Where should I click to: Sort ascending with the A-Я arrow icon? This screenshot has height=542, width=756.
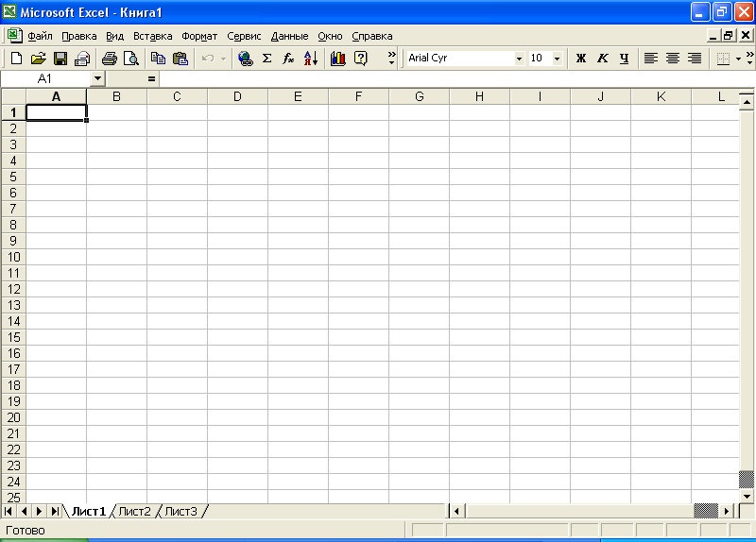[311, 59]
